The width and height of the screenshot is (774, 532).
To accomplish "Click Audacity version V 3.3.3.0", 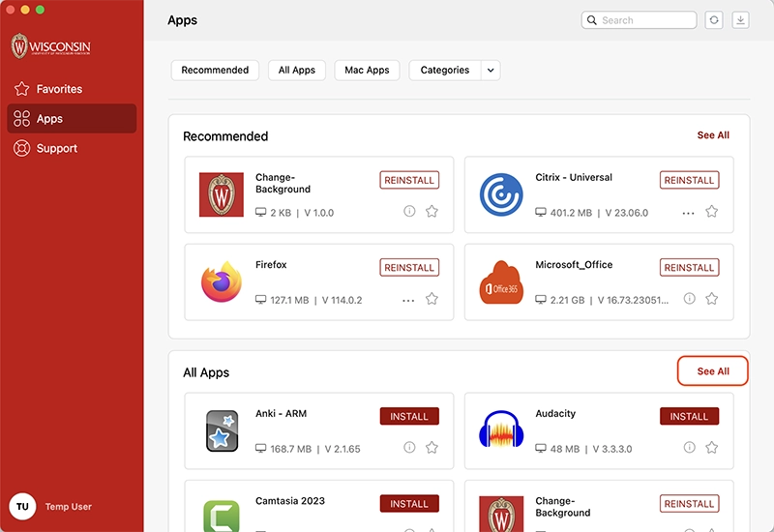I will pyautogui.click(x=612, y=449).
